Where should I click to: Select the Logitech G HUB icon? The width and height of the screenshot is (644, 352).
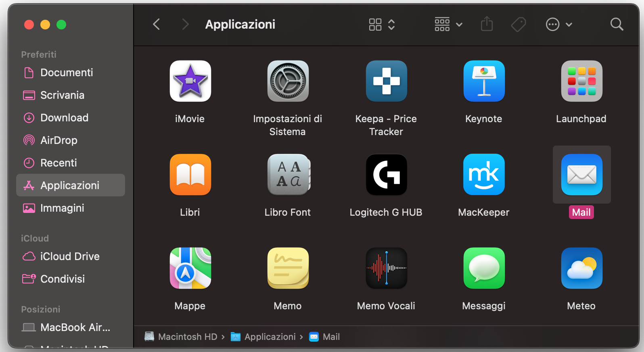[386, 175]
